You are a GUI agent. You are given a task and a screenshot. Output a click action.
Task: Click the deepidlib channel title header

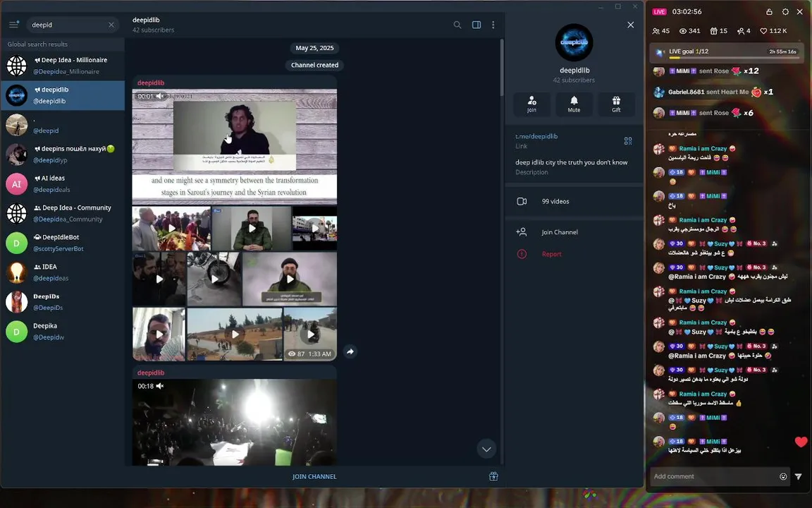click(146, 20)
